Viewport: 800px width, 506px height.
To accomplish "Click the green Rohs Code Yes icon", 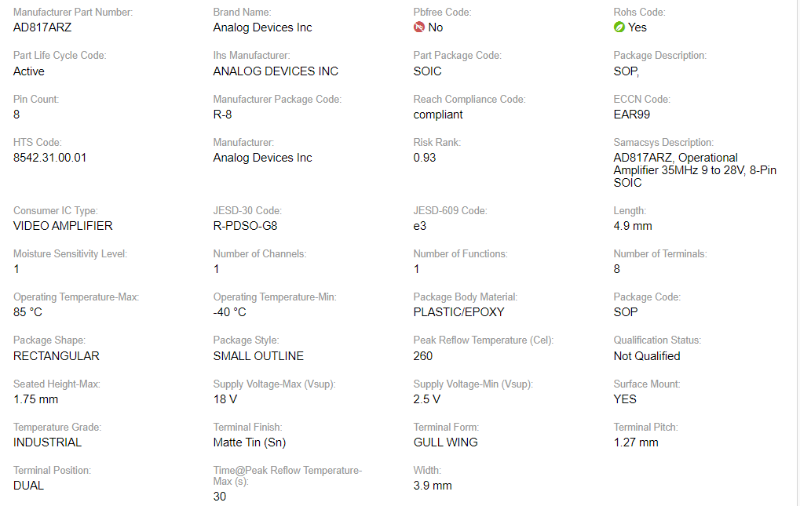I will 619,27.
